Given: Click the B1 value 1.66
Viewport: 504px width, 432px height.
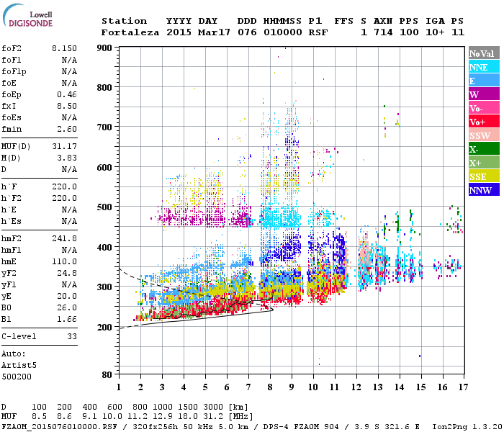Looking at the screenshot, I should click(x=67, y=319).
